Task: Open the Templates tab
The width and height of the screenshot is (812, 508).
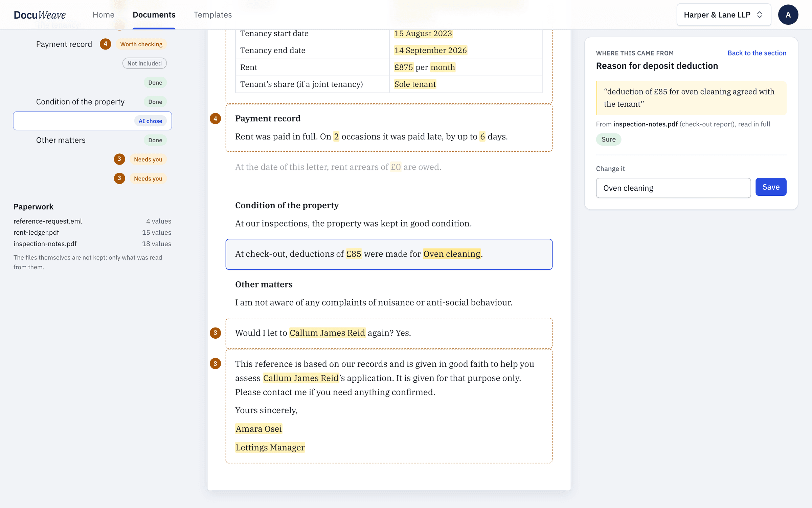Action: [x=212, y=15]
